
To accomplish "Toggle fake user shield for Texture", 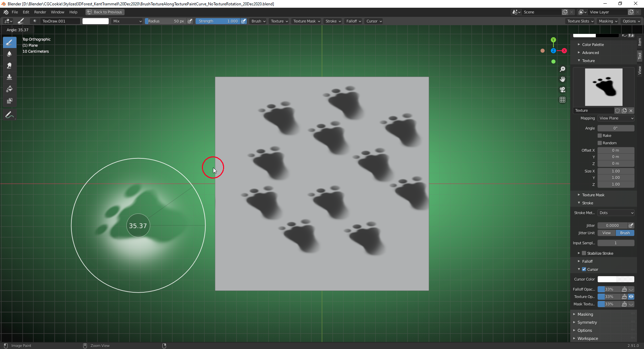I will (x=617, y=110).
